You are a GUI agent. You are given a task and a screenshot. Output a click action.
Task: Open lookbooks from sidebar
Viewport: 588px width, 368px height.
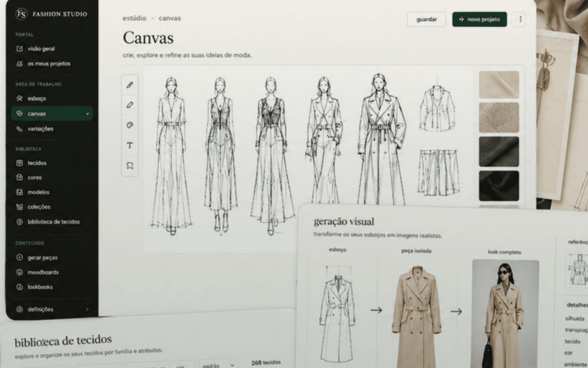point(40,287)
